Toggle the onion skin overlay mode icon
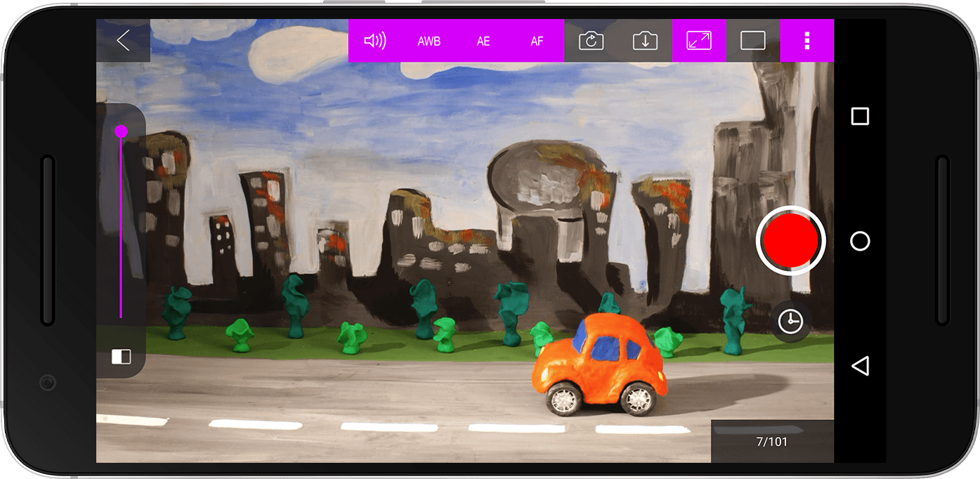 122,357
